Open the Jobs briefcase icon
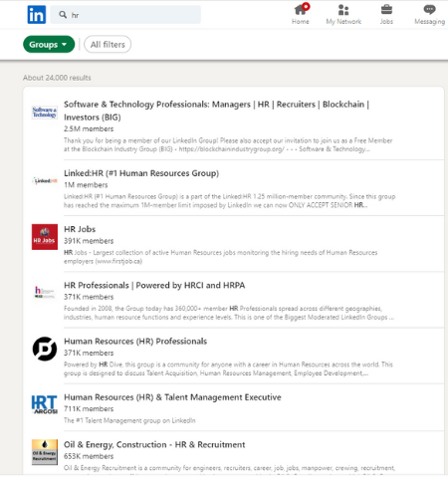Viewport: 448px width, 483px height. [x=386, y=14]
